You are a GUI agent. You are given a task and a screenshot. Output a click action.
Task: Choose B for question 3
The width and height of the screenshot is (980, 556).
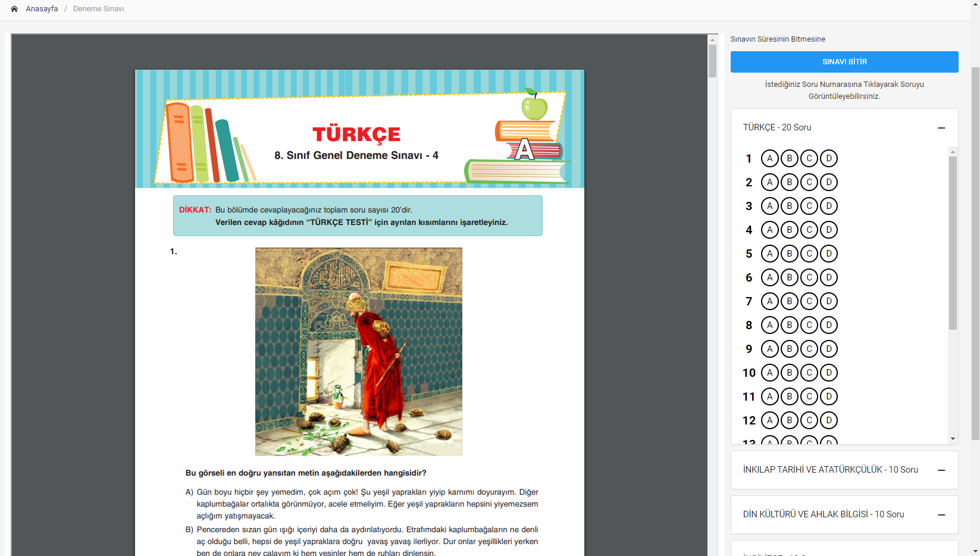(x=790, y=206)
